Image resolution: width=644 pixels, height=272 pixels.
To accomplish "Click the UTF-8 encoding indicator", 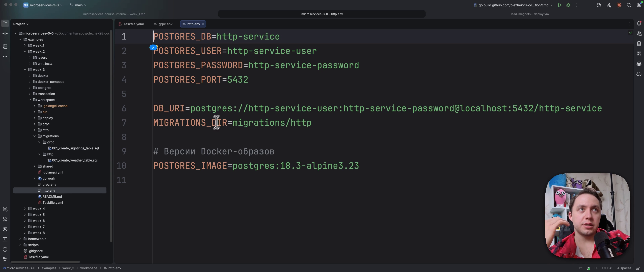I will click(607, 268).
